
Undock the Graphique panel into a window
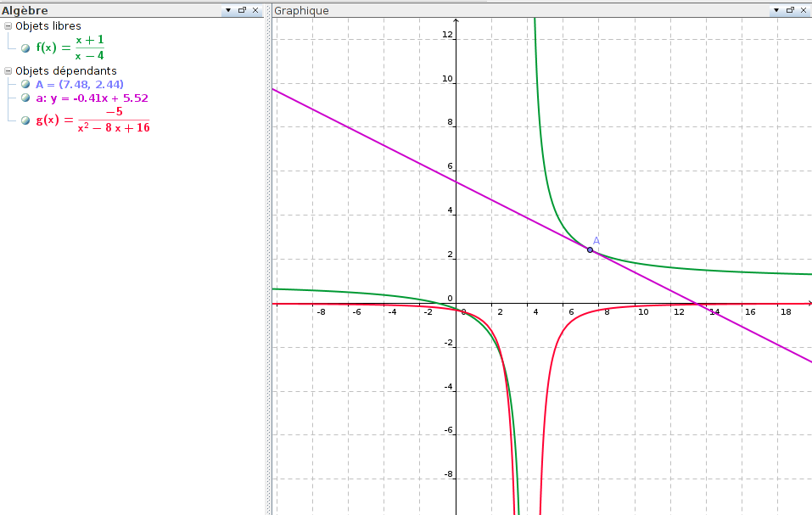789,10
